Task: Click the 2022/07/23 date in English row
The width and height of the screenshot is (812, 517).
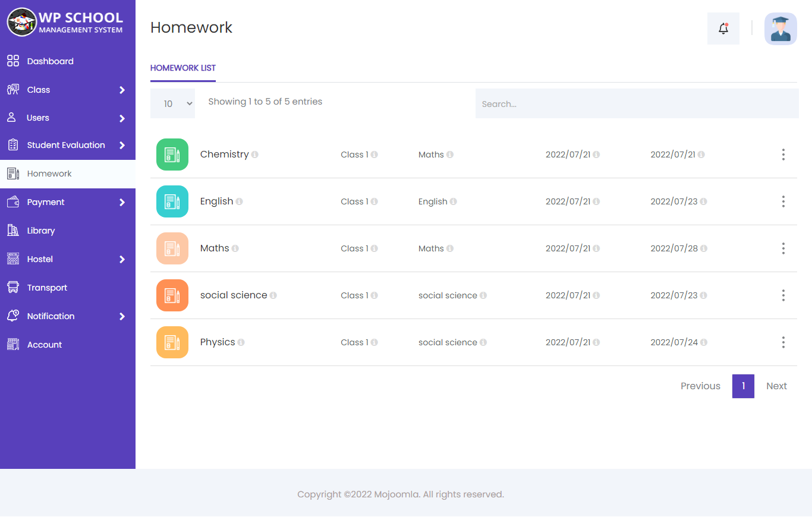Action: click(674, 201)
